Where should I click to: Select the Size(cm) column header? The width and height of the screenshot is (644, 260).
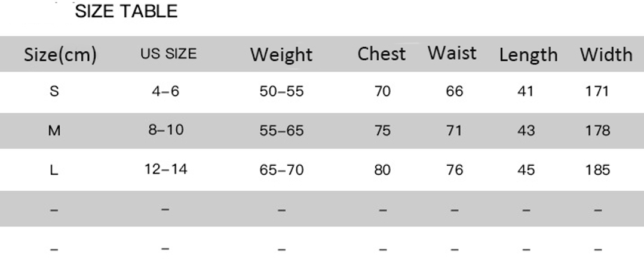(x=60, y=55)
